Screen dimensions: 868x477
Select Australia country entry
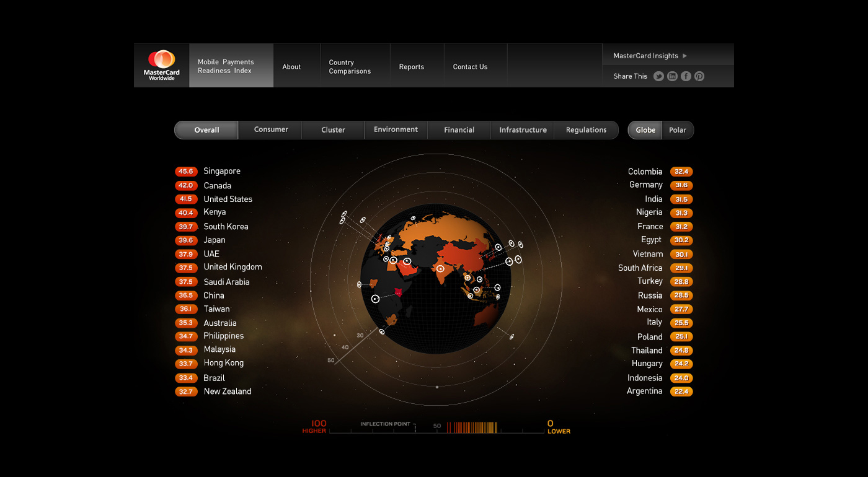coord(220,323)
